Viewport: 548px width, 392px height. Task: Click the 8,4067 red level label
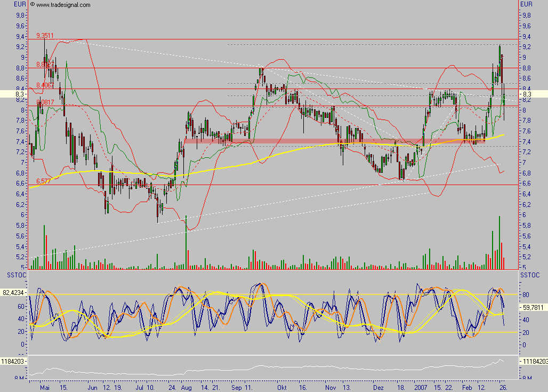point(45,85)
